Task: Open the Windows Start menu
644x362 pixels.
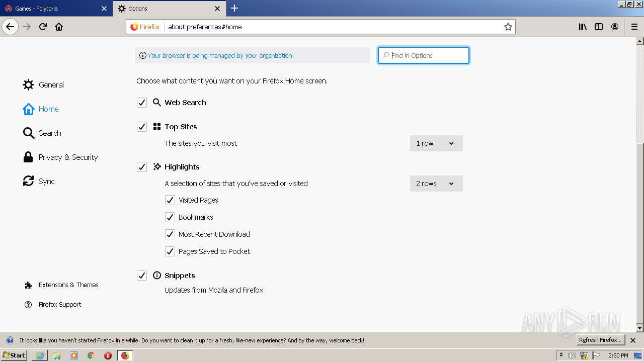Action: (14, 355)
